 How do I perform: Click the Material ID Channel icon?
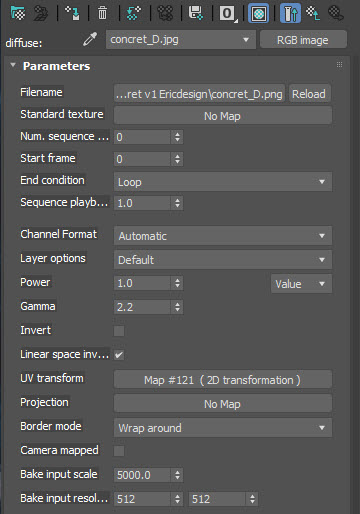click(228, 13)
